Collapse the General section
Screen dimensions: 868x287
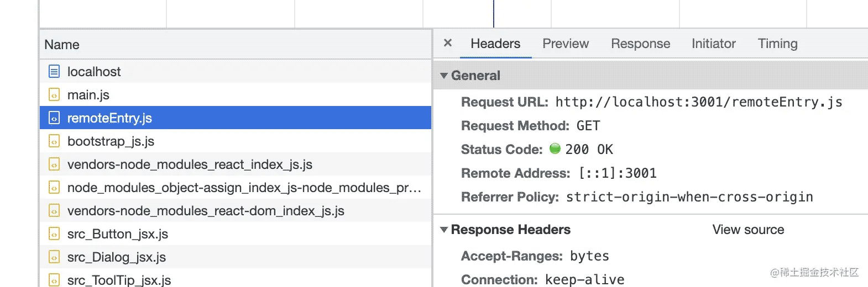pos(444,76)
